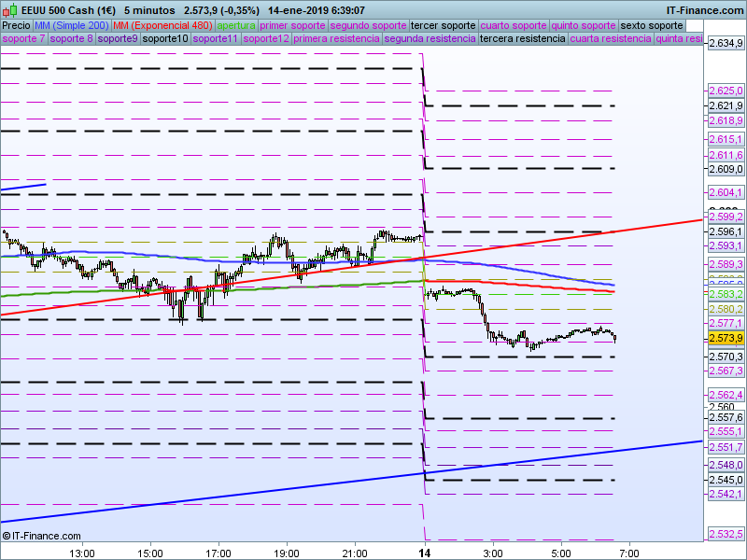This screenshot has height=560, width=747.
Task: Click the soporte10 label
Action: point(165,38)
